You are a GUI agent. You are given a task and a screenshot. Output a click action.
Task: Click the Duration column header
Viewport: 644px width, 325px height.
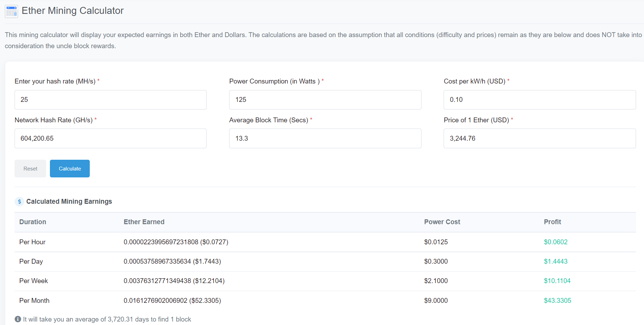[x=33, y=222]
